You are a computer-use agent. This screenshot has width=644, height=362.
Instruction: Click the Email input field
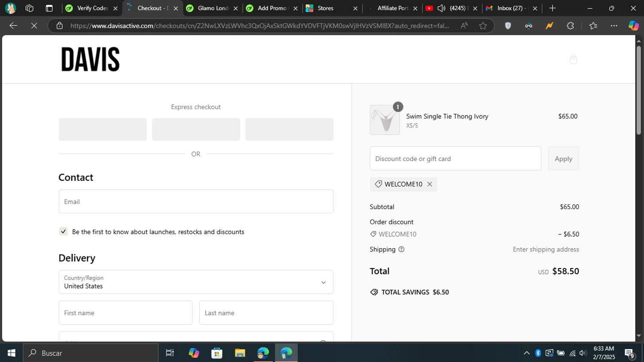click(x=196, y=201)
